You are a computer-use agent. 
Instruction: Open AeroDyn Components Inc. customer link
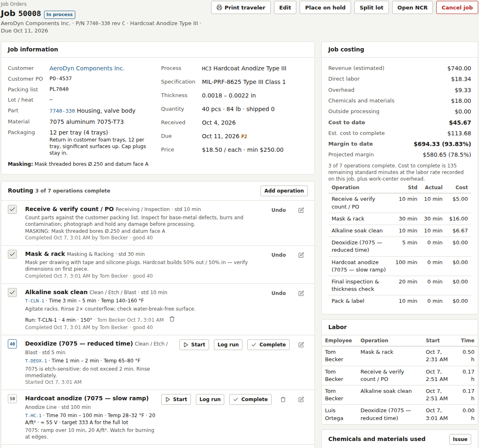[x=87, y=68]
